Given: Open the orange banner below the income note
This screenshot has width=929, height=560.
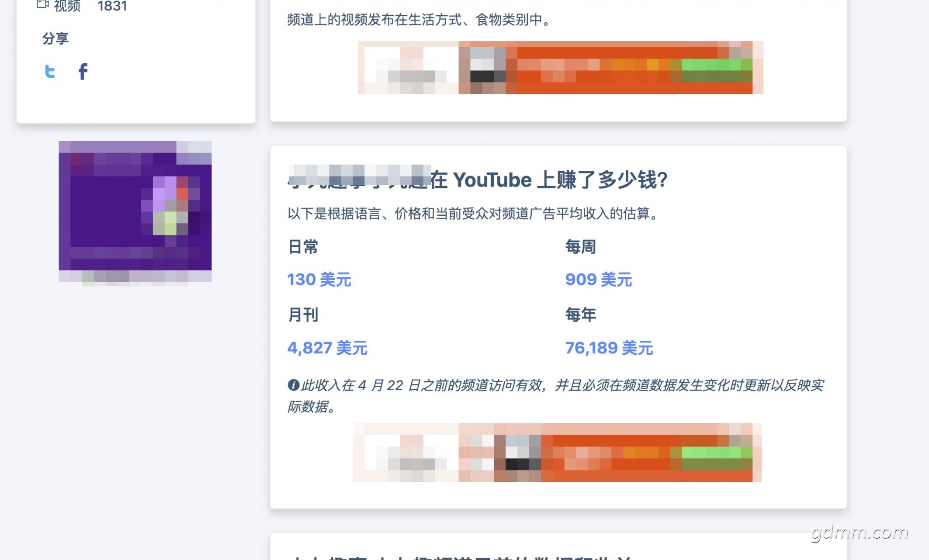Looking at the screenshot, I should point(557,453).
